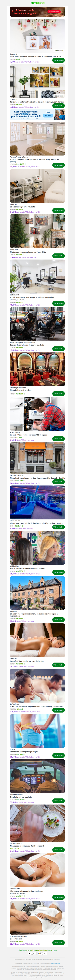Click 'Voir le deal' for Pause toi massage
This screenshot has width=75, height=980.
[x=58, y=210]
